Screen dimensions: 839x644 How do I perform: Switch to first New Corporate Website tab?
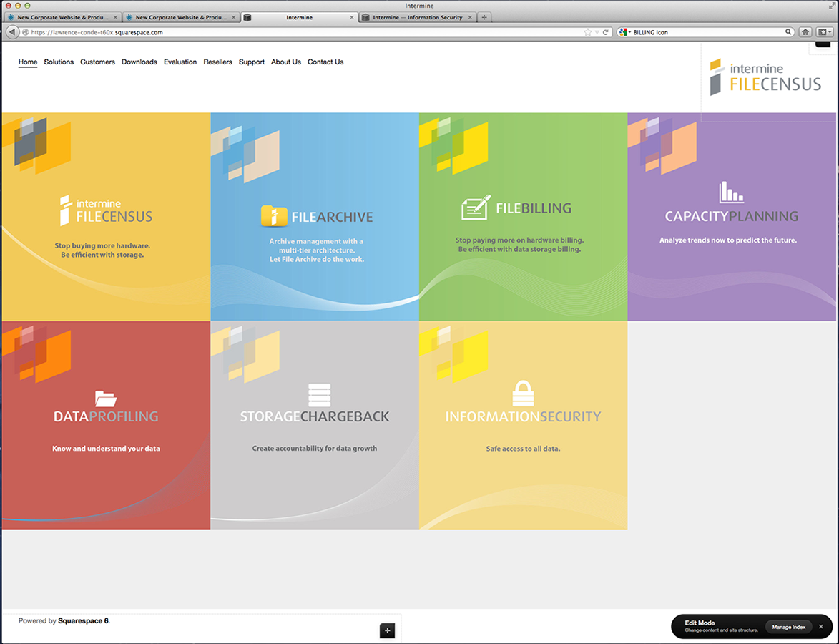[62, 17]
